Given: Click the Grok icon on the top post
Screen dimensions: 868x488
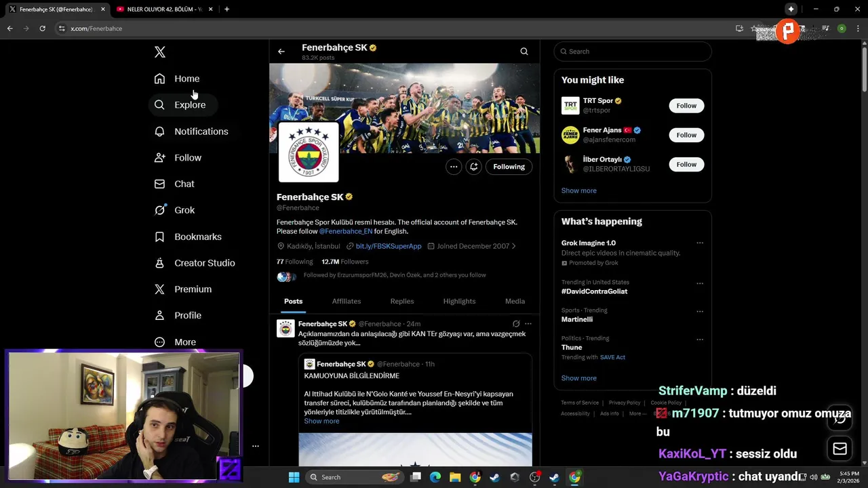Looking at the screenshot, I should coord(516,324).
